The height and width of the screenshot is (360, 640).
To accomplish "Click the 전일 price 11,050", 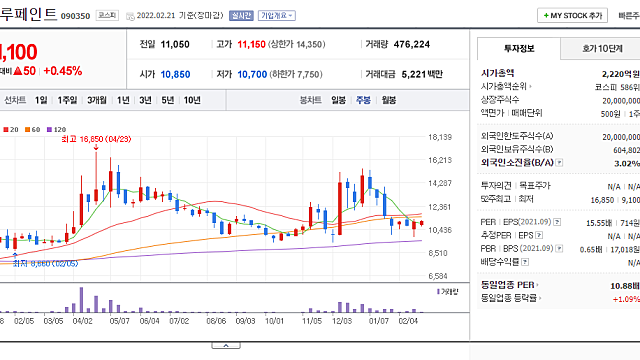I will pyautogui.click(x=175, y=44).
